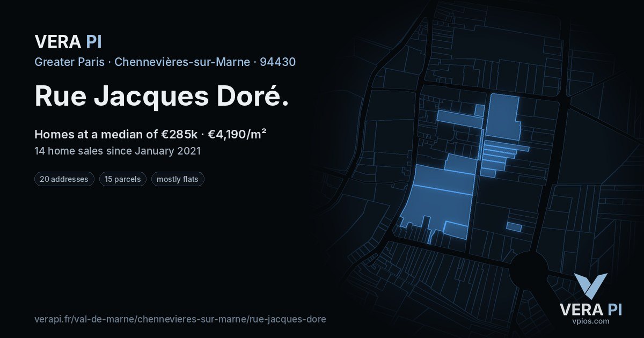Click the 20 addresses tag
Image resolution: width=644 pixels, height=338 pixels.
64,179
